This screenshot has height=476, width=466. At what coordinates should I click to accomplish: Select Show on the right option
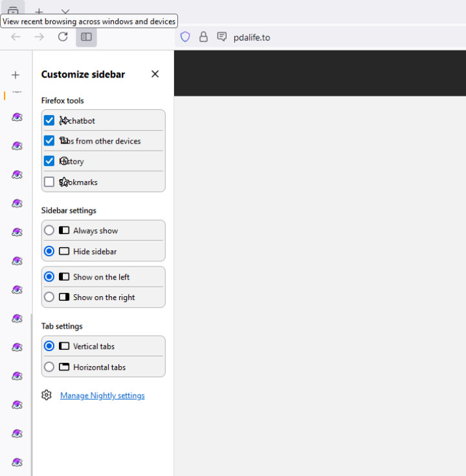[49, 297]
